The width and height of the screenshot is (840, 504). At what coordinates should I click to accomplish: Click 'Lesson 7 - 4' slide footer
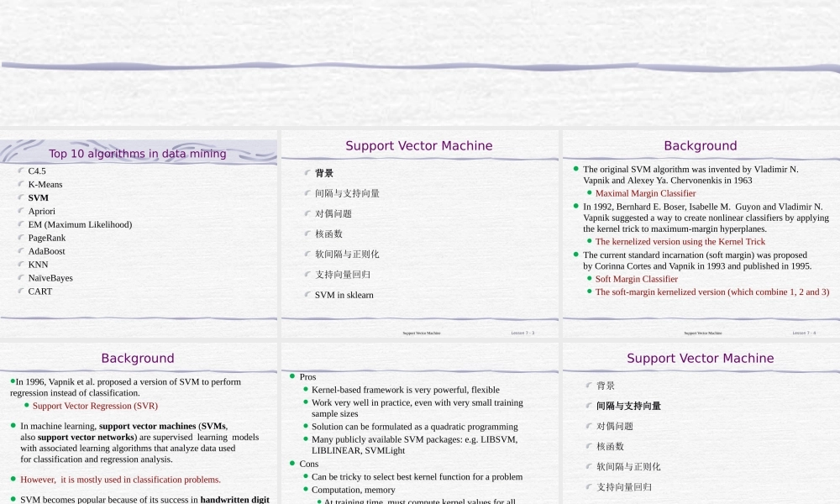pos(804,333)
